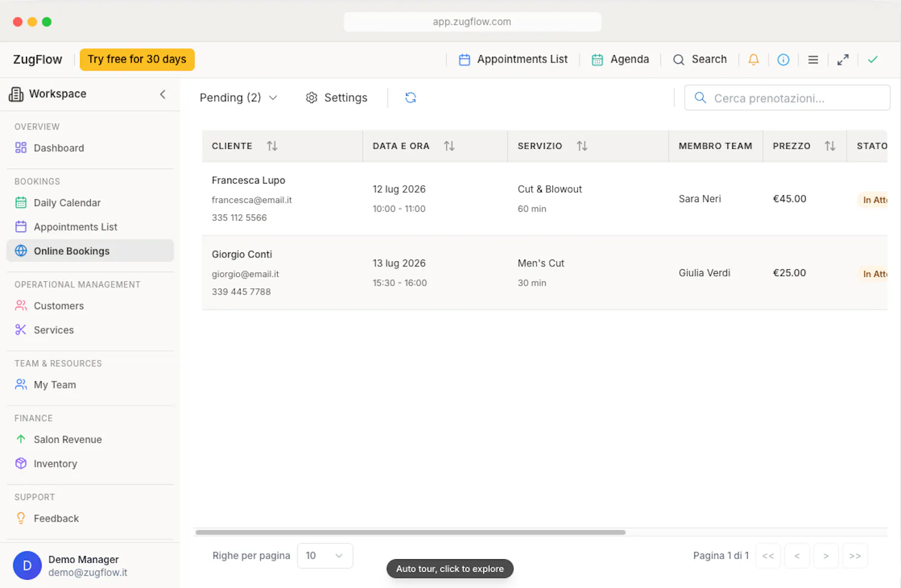Select client Giorgio Conti
The height and width of the screenshot is (588, 901).
[x=242, y=254]
